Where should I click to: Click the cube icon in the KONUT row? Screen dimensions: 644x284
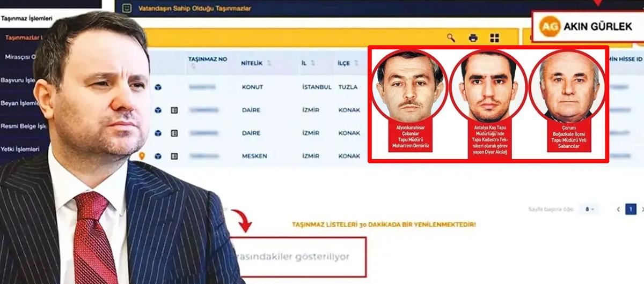tap(158, 87)
